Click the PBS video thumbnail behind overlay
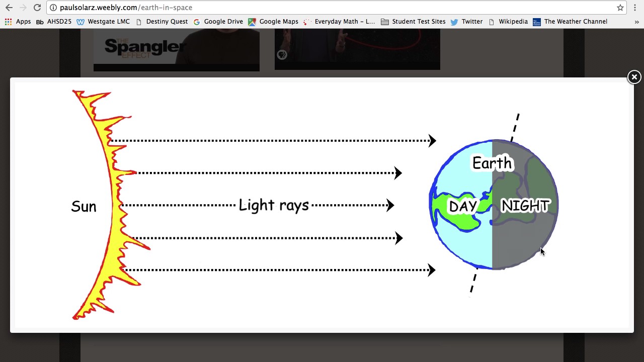 click(x=357, y=49)
